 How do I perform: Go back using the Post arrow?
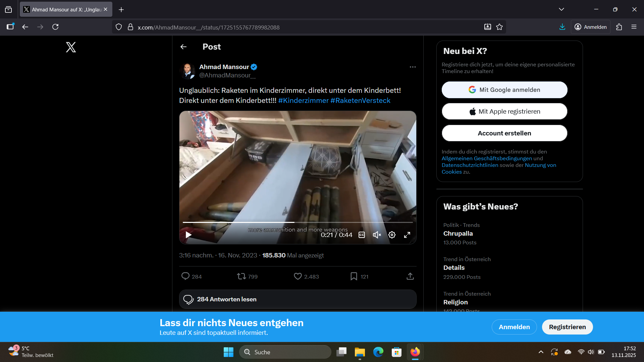(183, 47)
